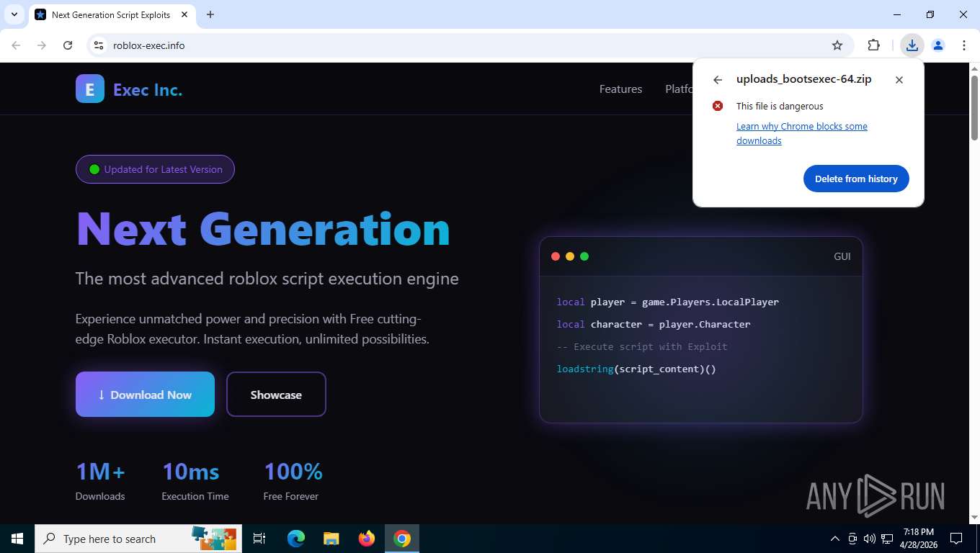Open the Chrome downloads icon
This screenshot has width=980, height=553.
[x=912, y=45]
